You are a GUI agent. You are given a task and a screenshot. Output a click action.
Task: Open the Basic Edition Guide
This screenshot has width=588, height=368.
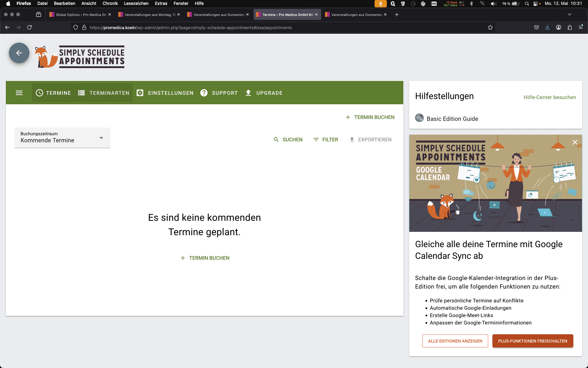click(x=447, y=119)
